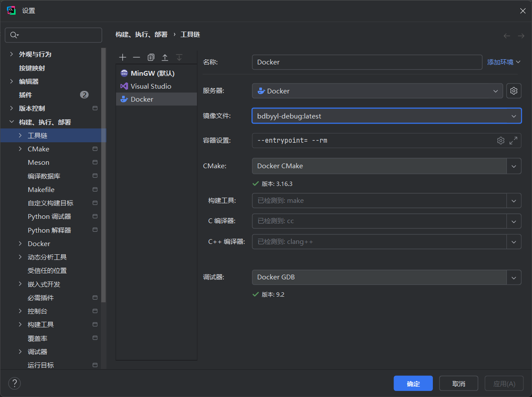532x397 pixels.
Task: Copy the selected toolchain configuration
Action: 151,58
